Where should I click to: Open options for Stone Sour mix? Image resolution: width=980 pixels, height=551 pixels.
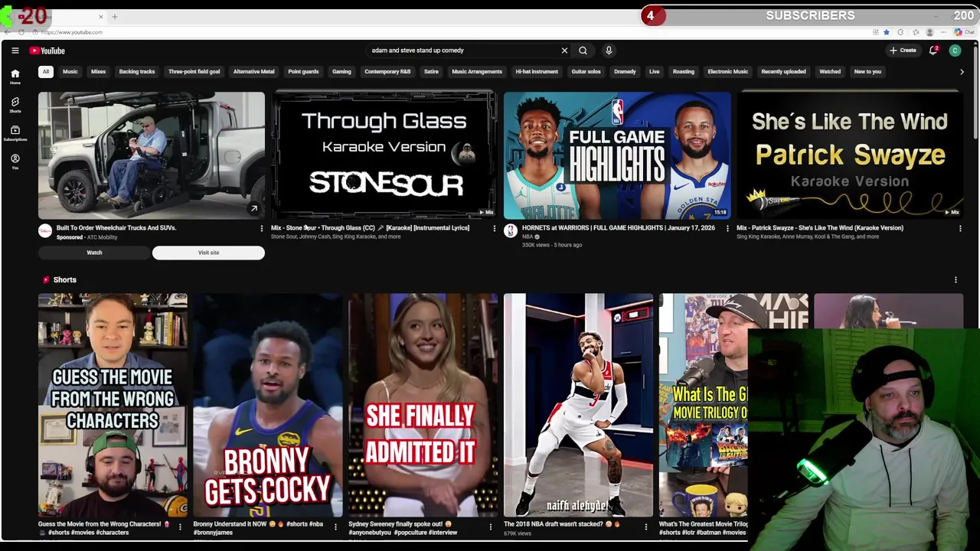[x=494, y=228]
